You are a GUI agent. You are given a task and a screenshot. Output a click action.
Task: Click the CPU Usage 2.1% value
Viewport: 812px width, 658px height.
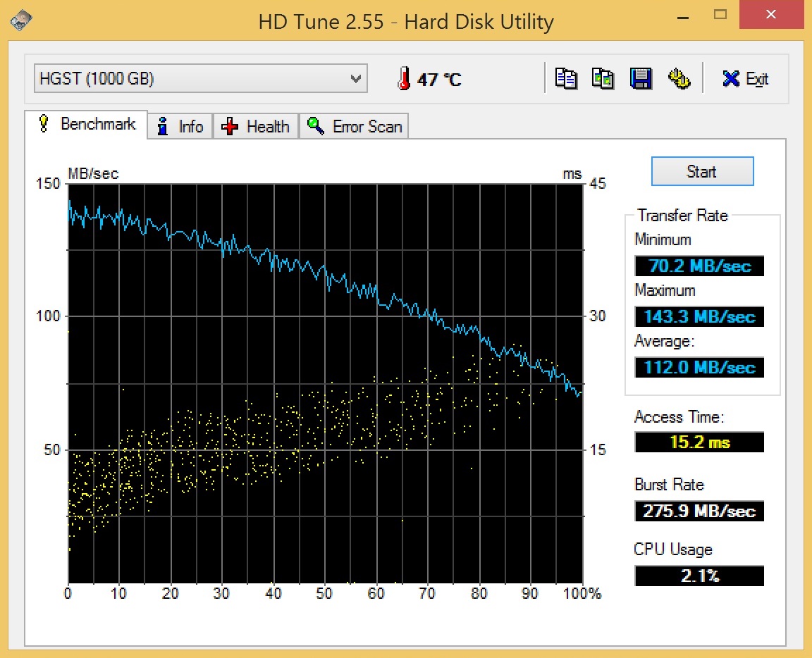[x=699, y=576]
